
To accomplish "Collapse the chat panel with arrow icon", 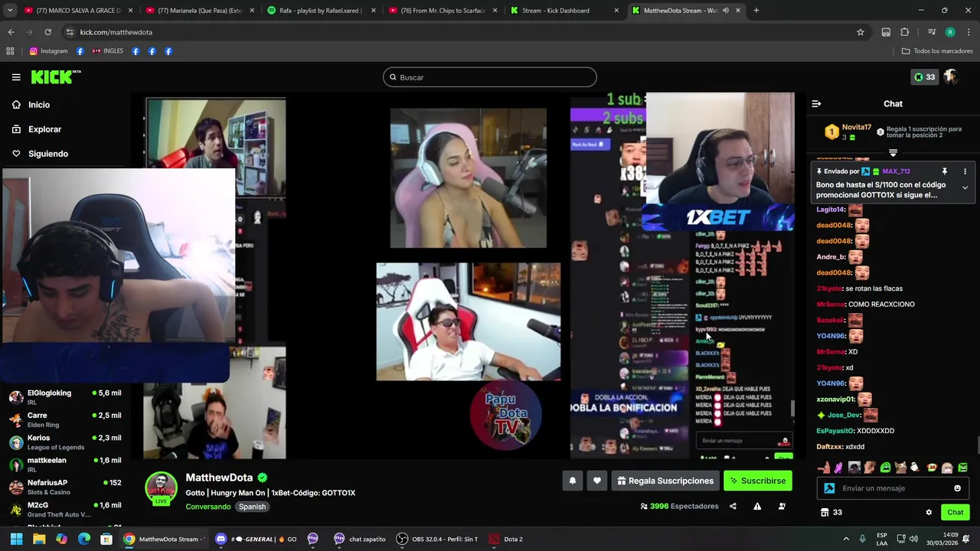I will [x=816, y=103].
